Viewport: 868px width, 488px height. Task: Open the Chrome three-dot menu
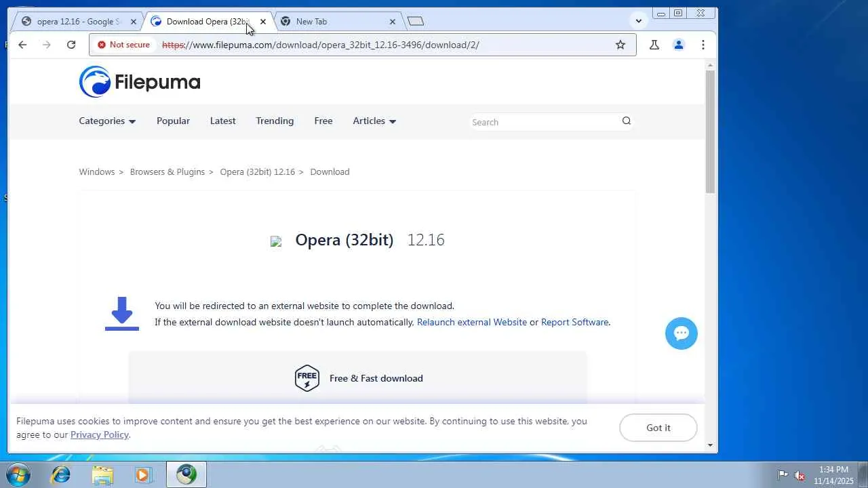coord(703,45)
